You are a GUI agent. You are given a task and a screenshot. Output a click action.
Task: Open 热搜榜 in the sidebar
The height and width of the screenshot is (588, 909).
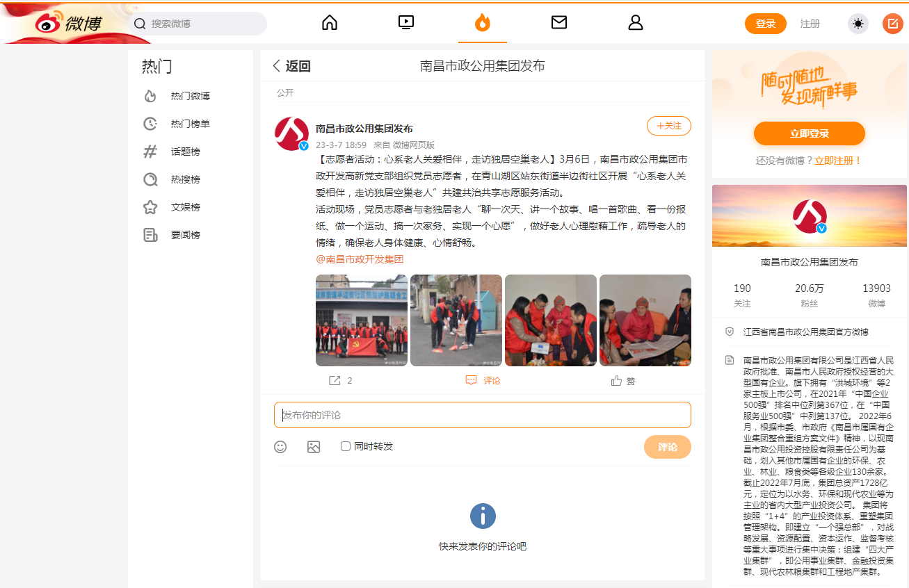click(185, 179)
